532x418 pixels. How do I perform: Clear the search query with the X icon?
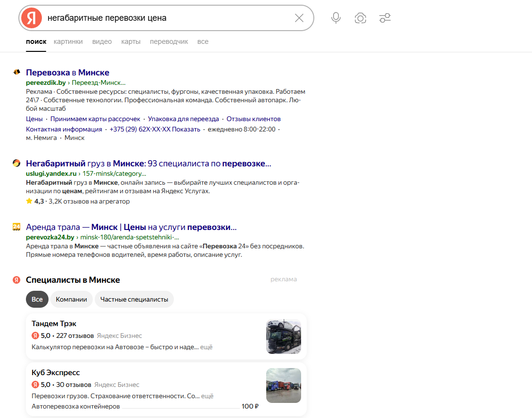(299, 18)
